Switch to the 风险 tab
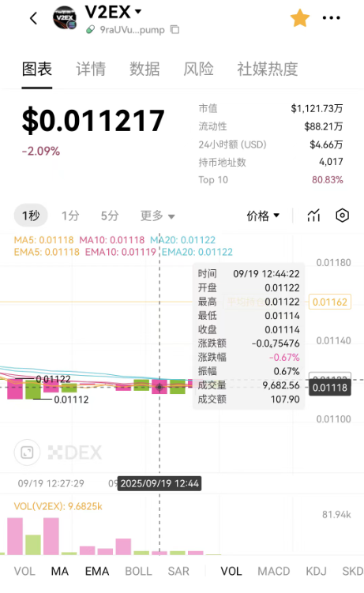The image size is (364, 593). point(198,69)
